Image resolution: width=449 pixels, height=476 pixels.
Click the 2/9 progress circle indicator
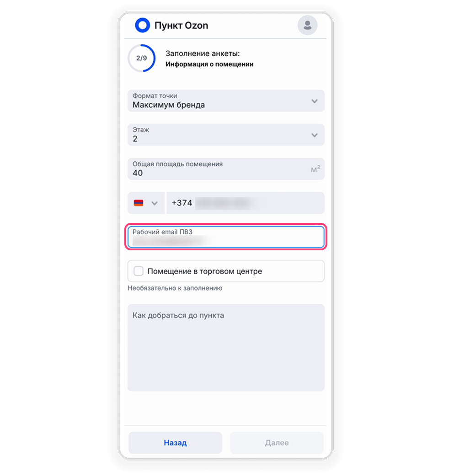tap(142, 58)
